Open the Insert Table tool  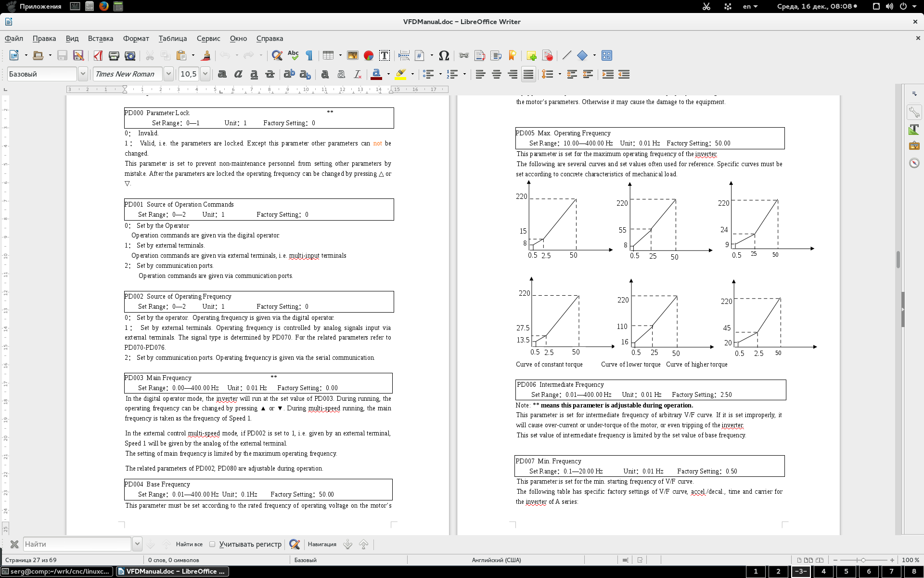[x=328, y=56]
